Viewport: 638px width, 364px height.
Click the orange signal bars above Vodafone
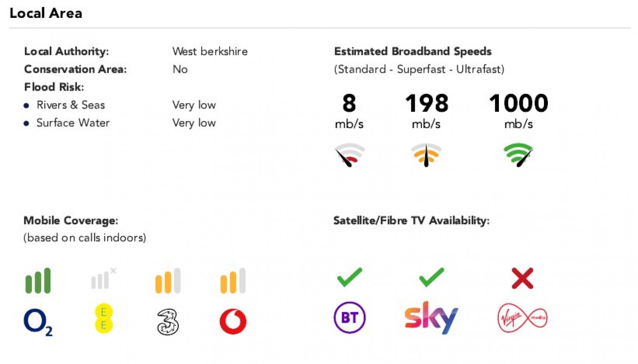click(233, 281)
